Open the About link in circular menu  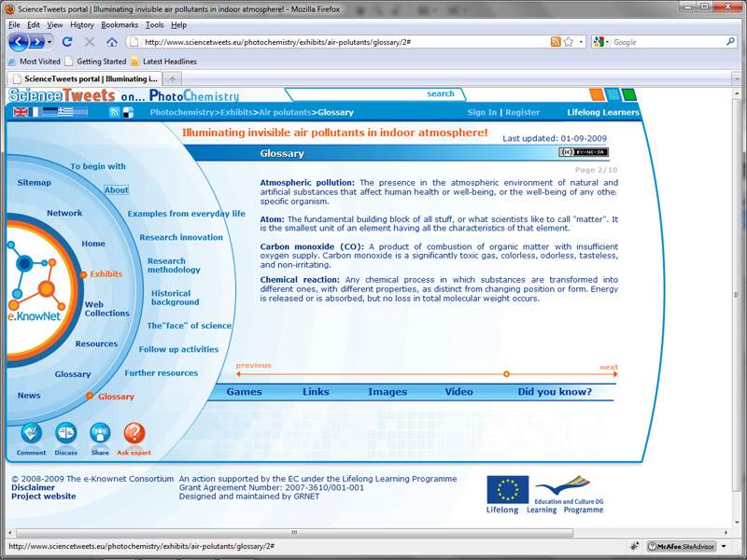click(116, 190)
